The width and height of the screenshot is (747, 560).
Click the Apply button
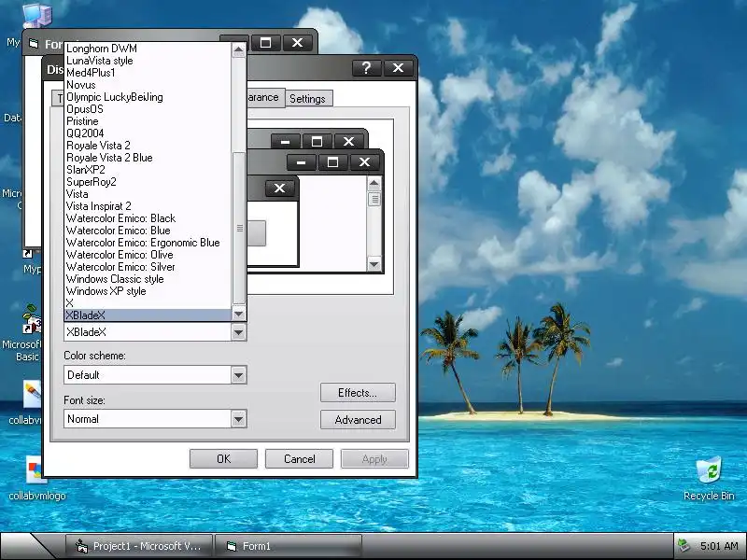(374, 459)
